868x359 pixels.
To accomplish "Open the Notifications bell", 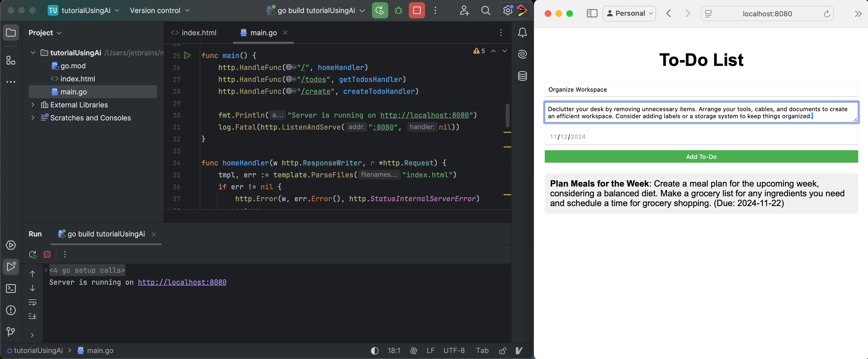I will click(x=522, y=32).
